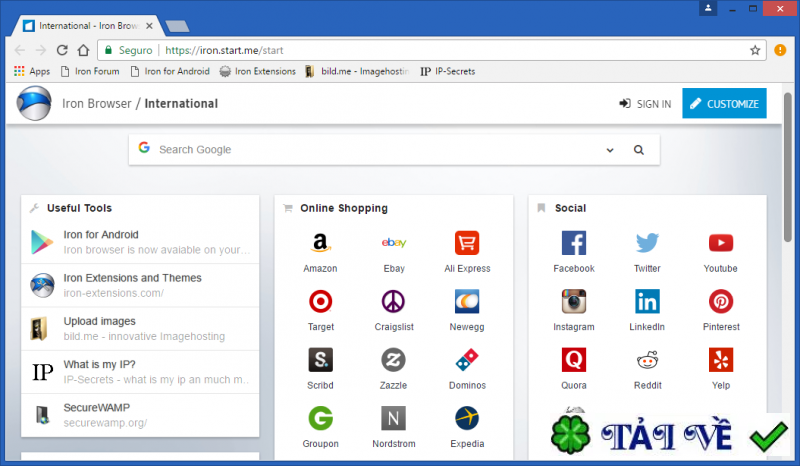Expand the search engine dropdown arrow
800x466 pixels.
coord(610,150)
